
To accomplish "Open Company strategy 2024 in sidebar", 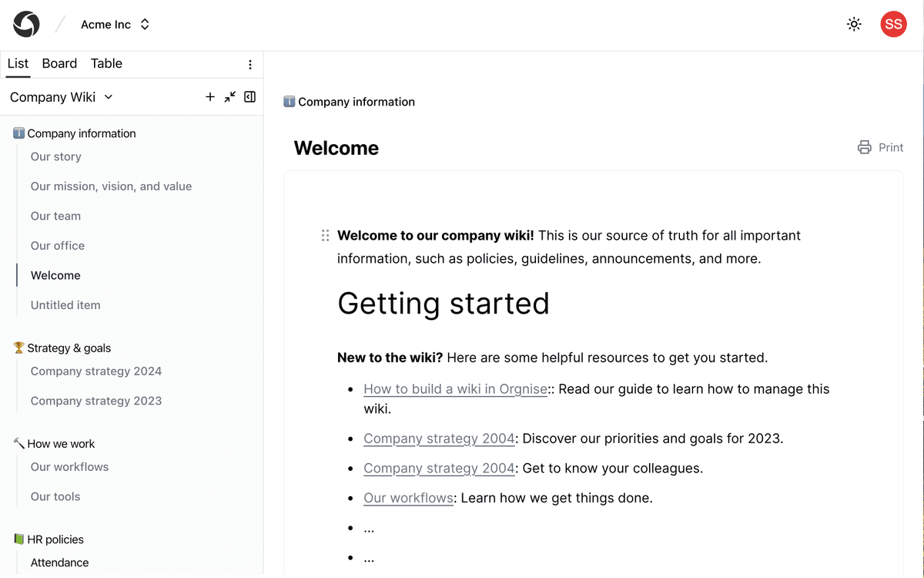I will pos(96,371).
